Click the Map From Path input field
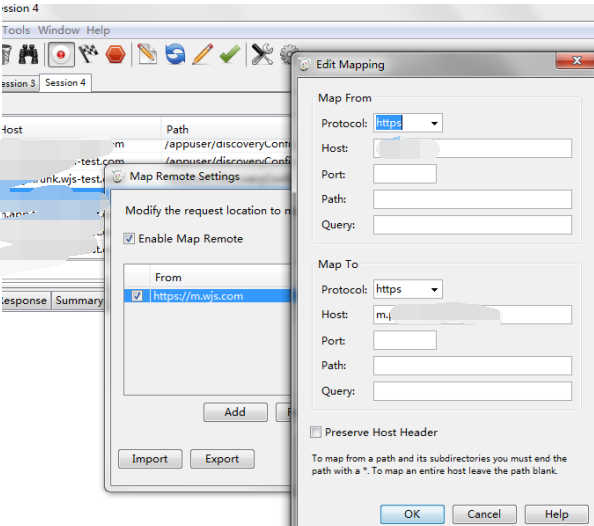594x526 pixels. pos(472,199)
